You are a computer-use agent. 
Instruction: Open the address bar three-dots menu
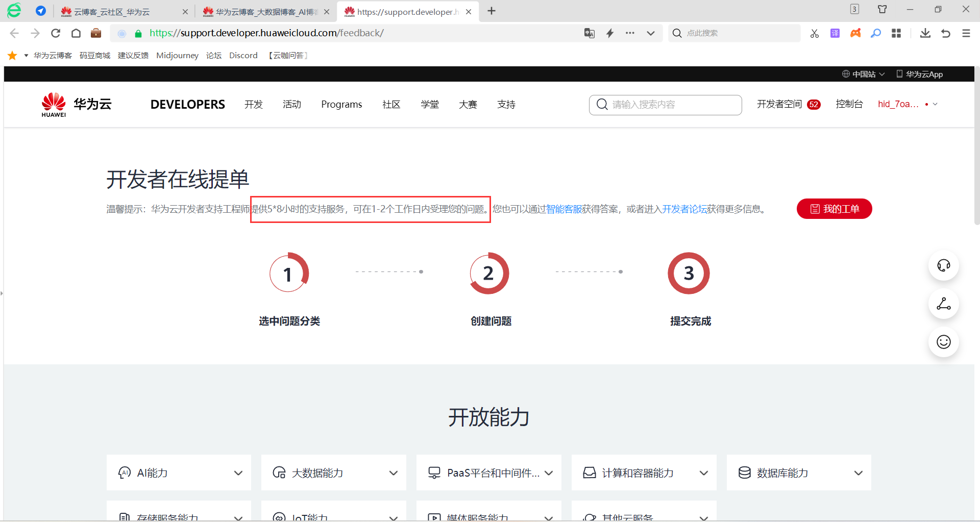(x=630, y=33)
